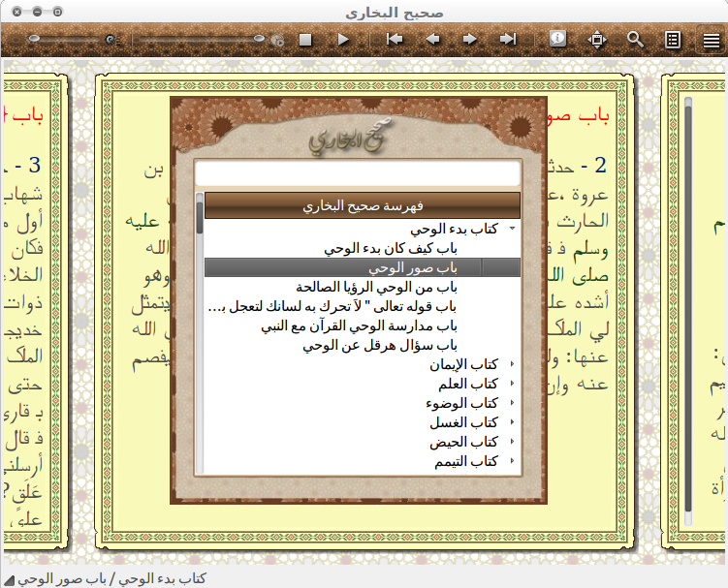The image size is (728, 588).
Task: Open the info bubble icon
Action: pos(557,39)
